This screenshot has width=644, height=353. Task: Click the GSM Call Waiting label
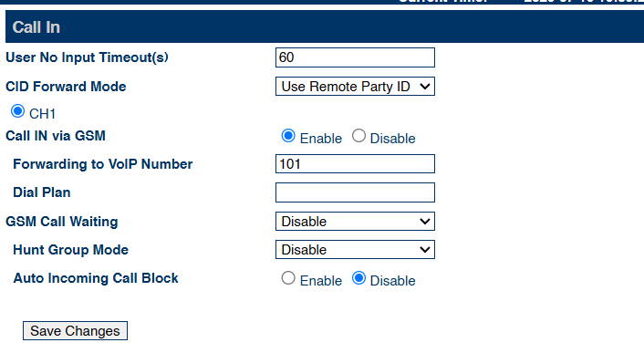(x=62, y=222)
